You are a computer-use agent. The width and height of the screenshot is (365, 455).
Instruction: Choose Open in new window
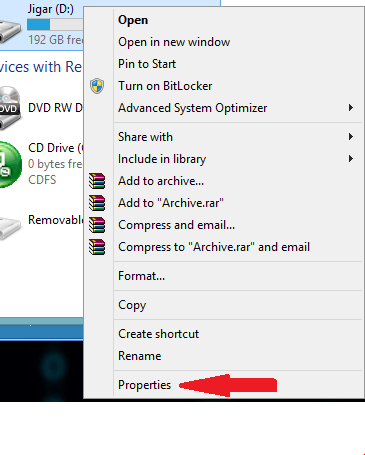coord(238,42)
